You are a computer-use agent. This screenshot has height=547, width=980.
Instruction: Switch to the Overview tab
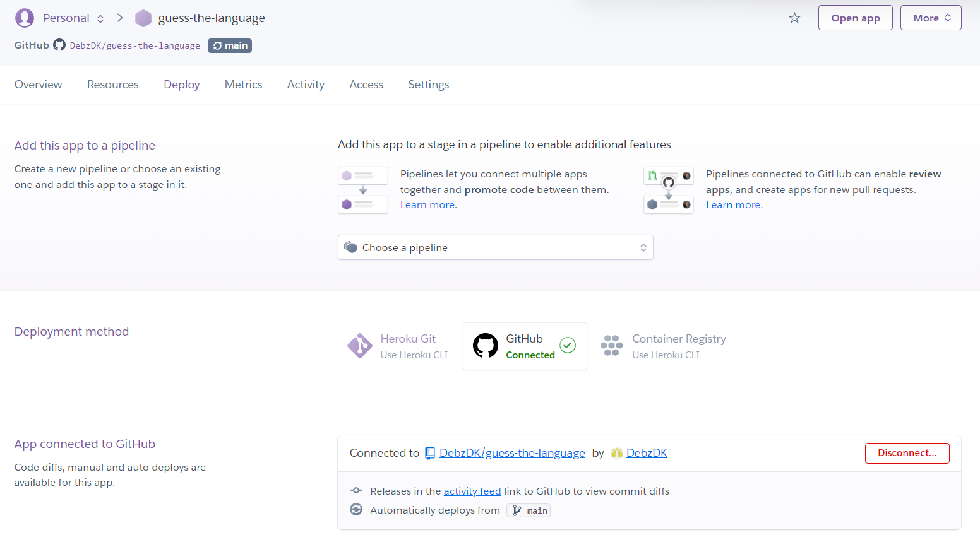tap(39, 85)
